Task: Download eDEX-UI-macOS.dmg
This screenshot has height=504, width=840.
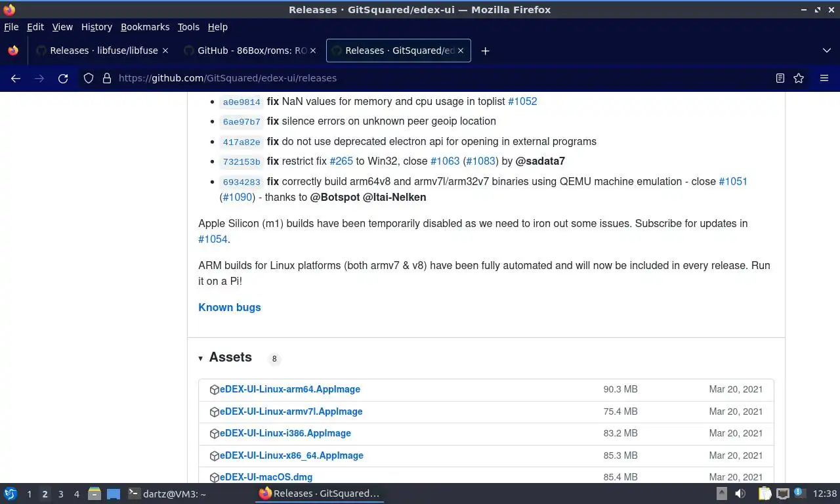Action: tap(266, 477)
